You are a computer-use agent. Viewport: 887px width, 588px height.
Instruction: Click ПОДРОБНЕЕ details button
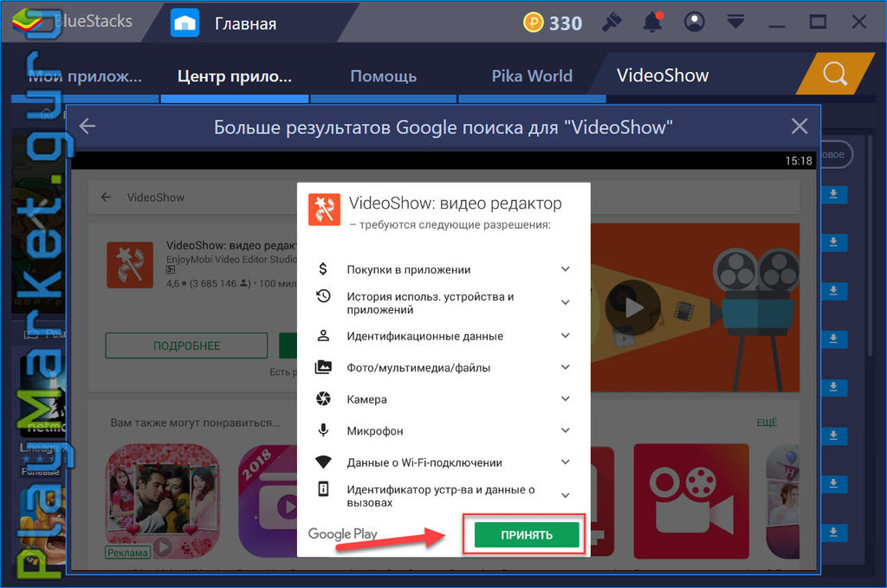pos(187,346)
